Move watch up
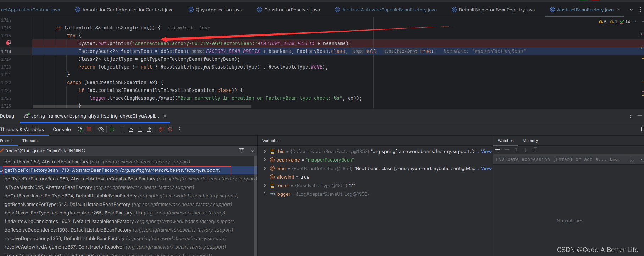644x256 pixels. tap(516, 150)
